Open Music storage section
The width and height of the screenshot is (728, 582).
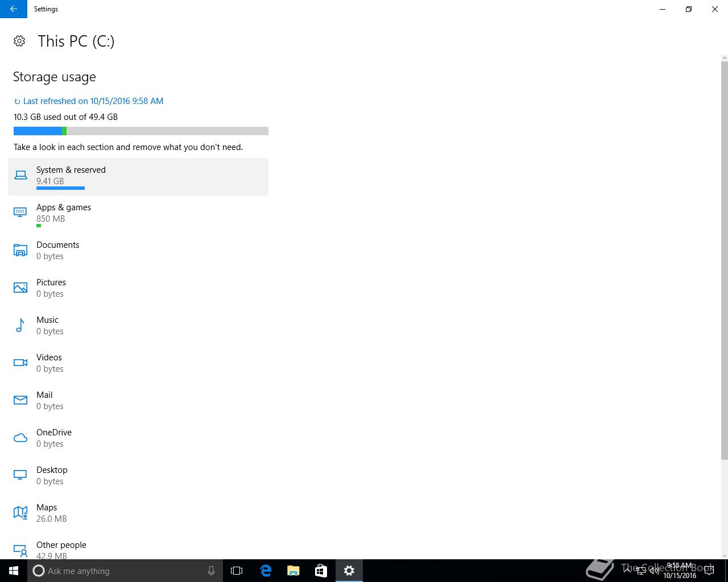(138, 327)
